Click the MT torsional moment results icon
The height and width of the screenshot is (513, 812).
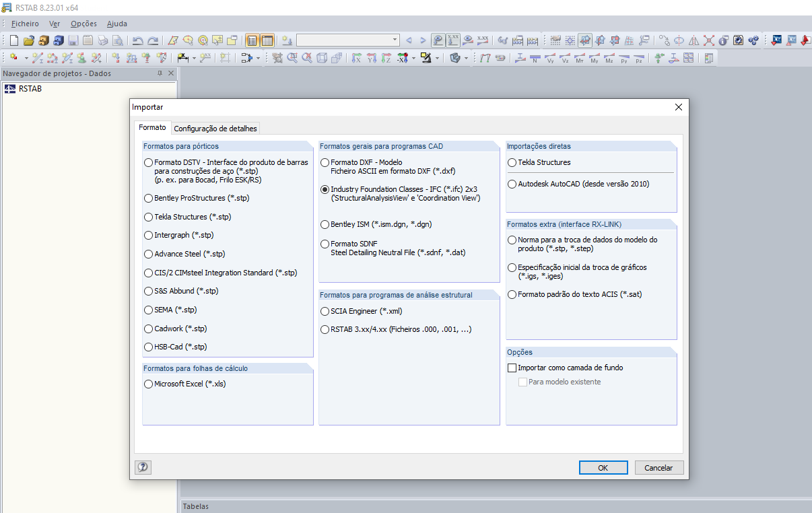579,58
